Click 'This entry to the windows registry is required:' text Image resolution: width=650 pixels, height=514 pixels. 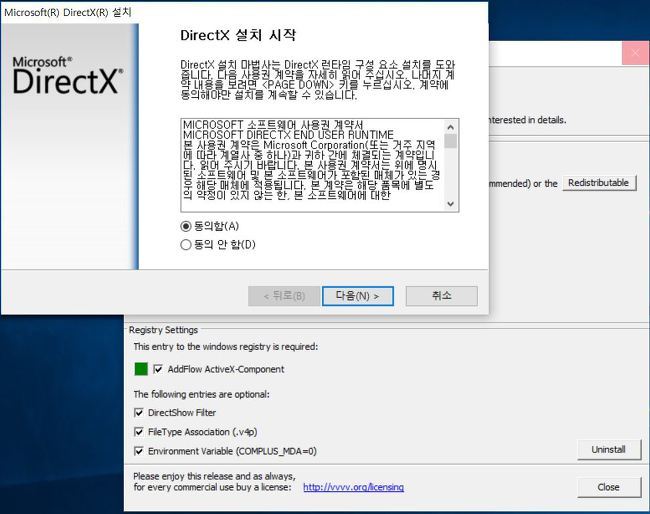click(226, 347)
